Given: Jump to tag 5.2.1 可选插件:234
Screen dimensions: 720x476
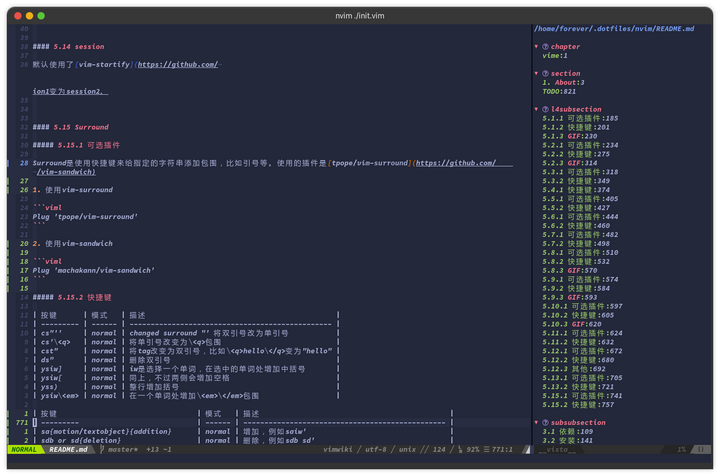Looking at the screenshot, I should coord(580,145).
